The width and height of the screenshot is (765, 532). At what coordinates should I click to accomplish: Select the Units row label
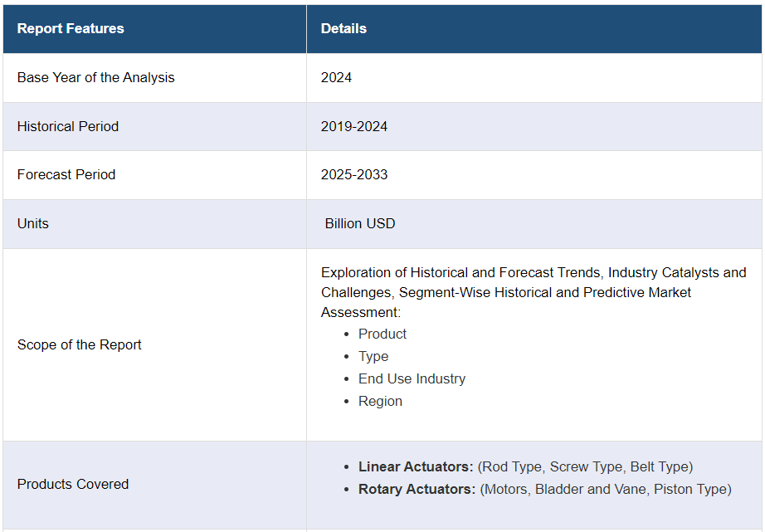pyautogui.click(x=33, y=223)
